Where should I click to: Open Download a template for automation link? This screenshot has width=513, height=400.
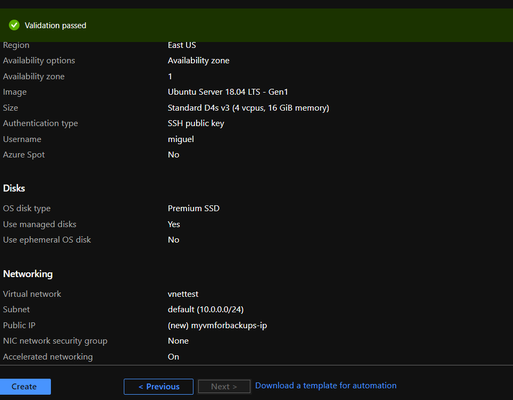click(326, 386)
